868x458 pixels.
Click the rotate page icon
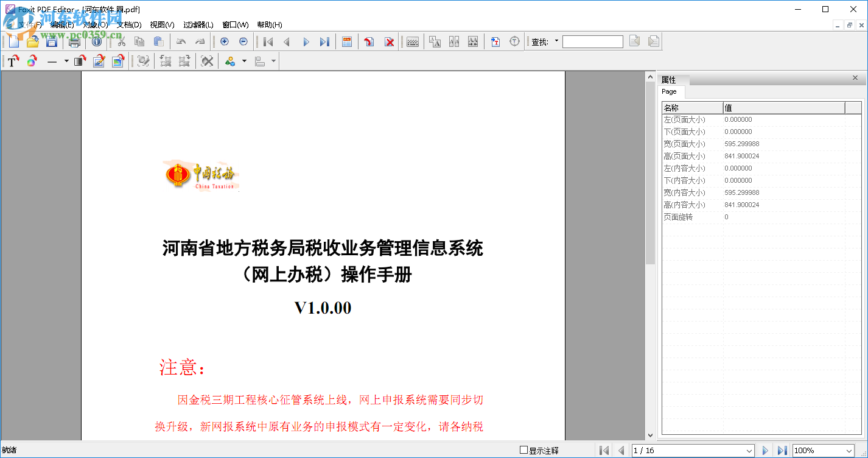click(368, 41)
